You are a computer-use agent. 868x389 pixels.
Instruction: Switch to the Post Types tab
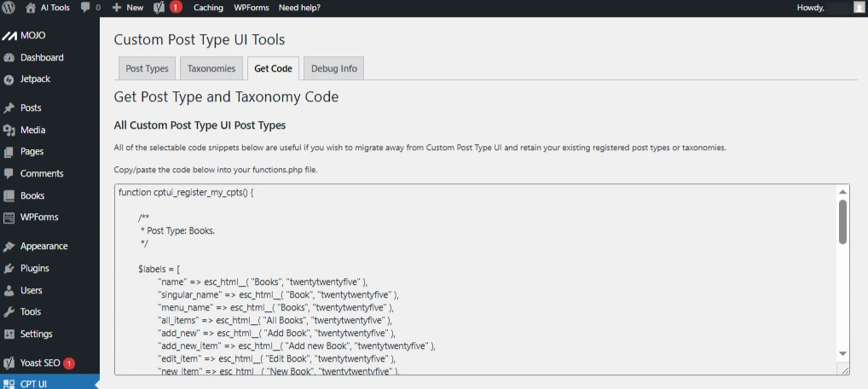[x=147, y=69]
